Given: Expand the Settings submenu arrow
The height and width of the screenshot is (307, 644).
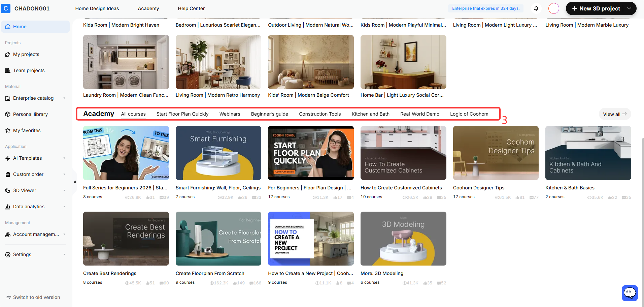Looking at the screenshot, I should 64,254.
